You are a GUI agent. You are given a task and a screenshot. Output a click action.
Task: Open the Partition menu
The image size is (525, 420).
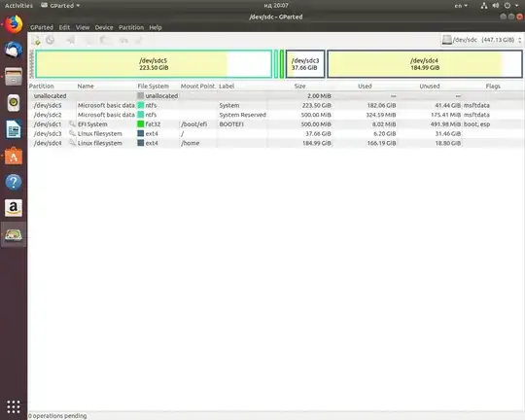click(x=131, y=27)
